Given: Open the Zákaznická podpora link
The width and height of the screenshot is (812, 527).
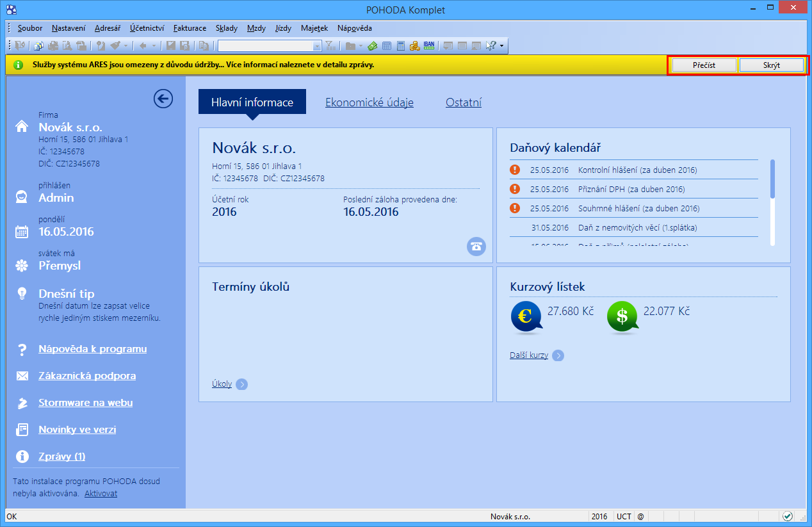Looking at the screenshot, I should [87, 376].
